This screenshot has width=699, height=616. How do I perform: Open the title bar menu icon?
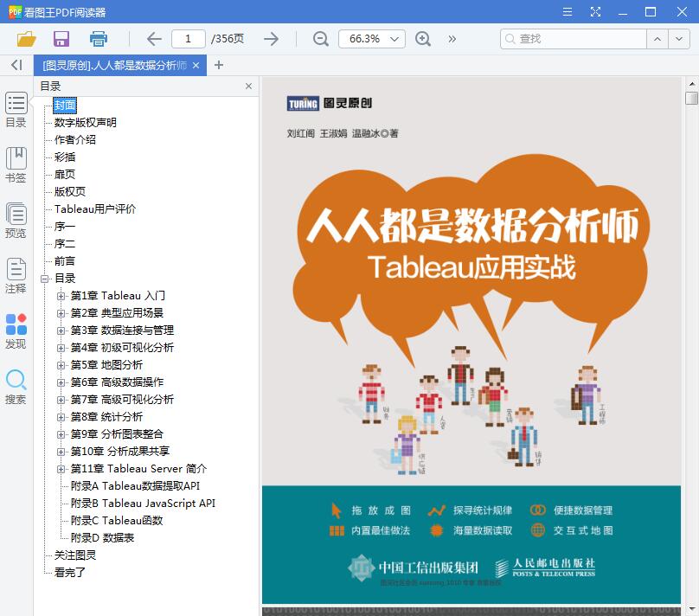pos(568,11)
